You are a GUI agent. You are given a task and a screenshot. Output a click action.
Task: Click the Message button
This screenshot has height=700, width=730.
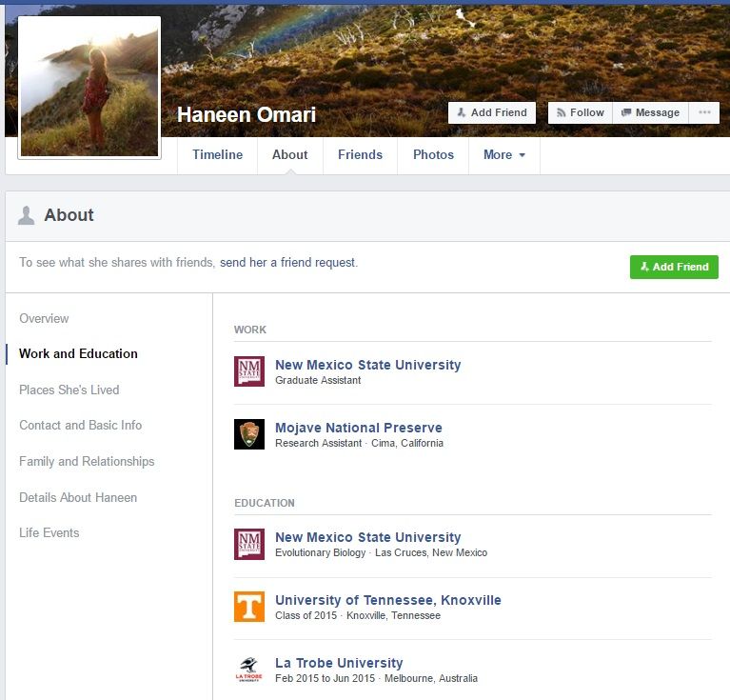point(650,112)
